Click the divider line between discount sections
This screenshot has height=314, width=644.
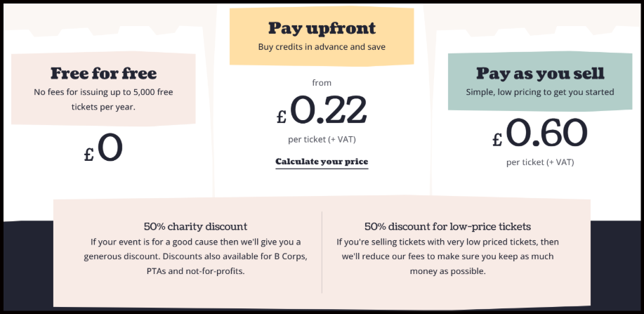[322, 251]
